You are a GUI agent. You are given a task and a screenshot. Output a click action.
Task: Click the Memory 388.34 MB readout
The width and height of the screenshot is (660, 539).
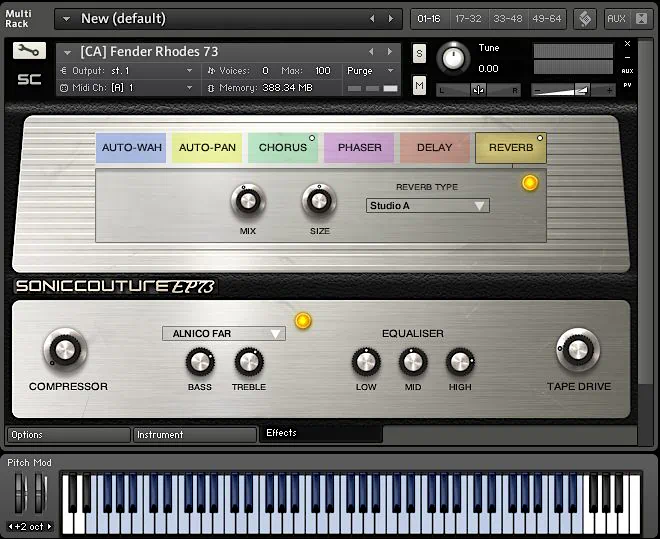tap(287, 88)
